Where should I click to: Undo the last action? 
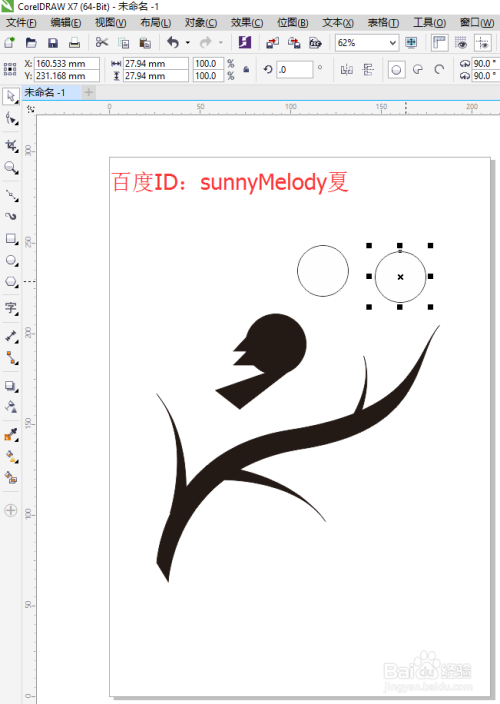click(173, 43)
